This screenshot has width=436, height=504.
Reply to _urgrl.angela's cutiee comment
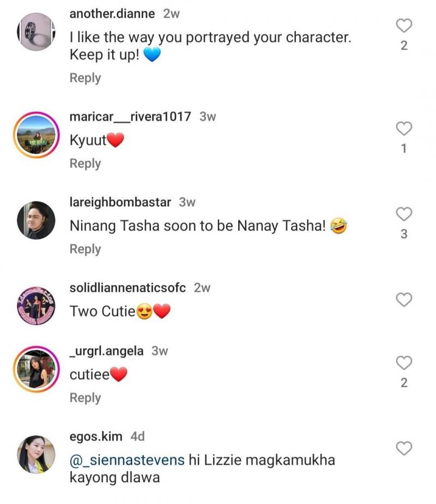(85, 398)
